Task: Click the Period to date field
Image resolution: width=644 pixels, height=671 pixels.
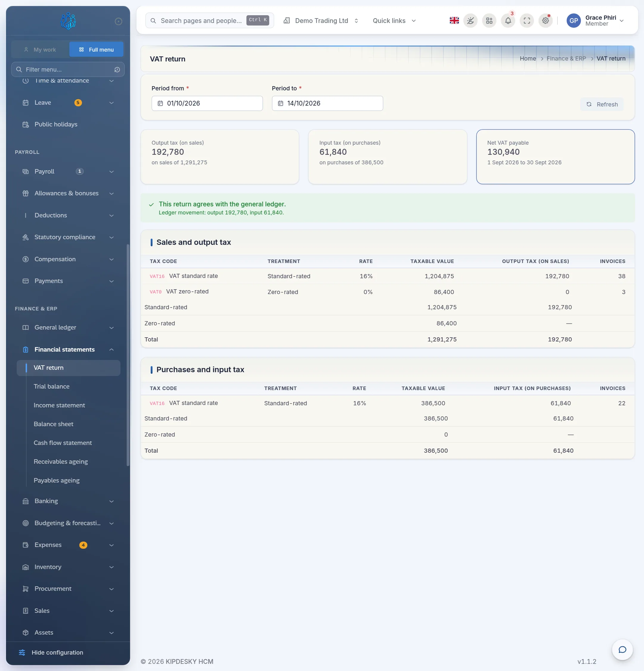Action: [x=327, y=103]
